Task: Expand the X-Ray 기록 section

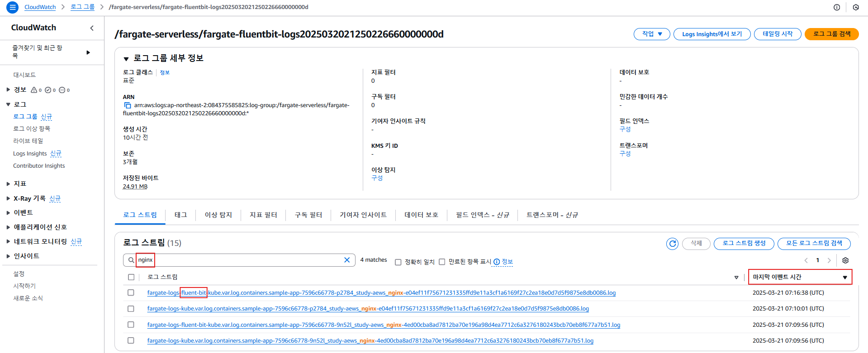Action: (8, 198)
